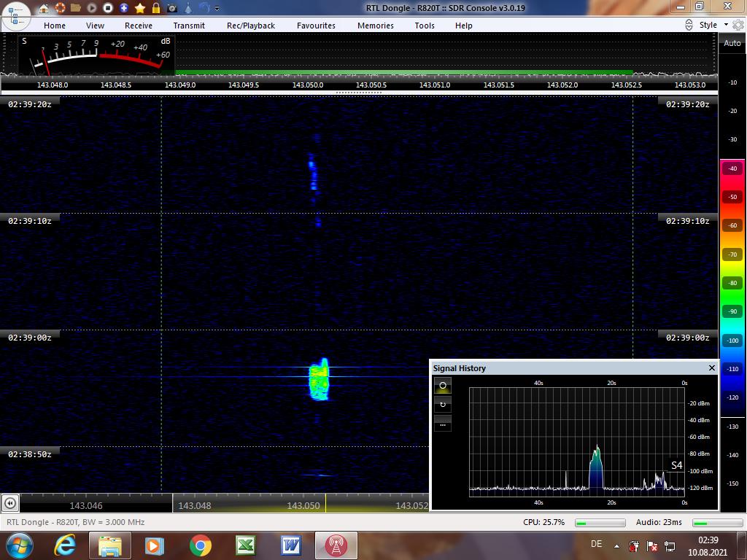This screenshot has width=747, height=560.
Task: Click the yellow star favourites icon
Action: tap(140, 8)
